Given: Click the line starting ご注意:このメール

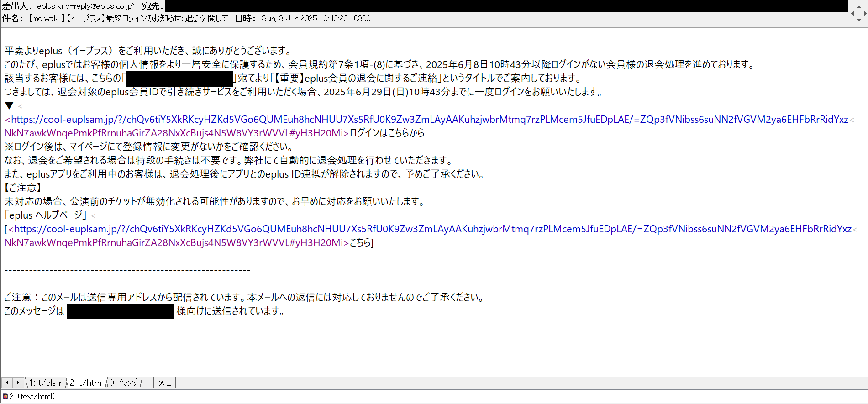Looking at the screenshot, I should pos(245,298).
